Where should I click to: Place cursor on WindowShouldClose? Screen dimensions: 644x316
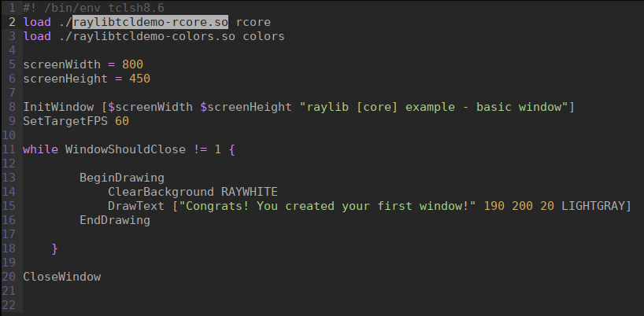[125, 149]
